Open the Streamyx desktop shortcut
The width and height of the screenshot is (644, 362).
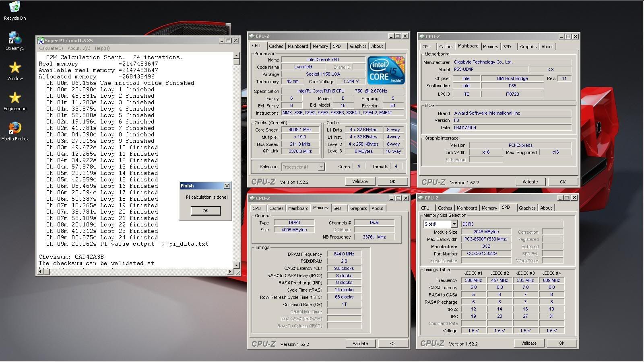pyautogui.click(x=15, y=38)
